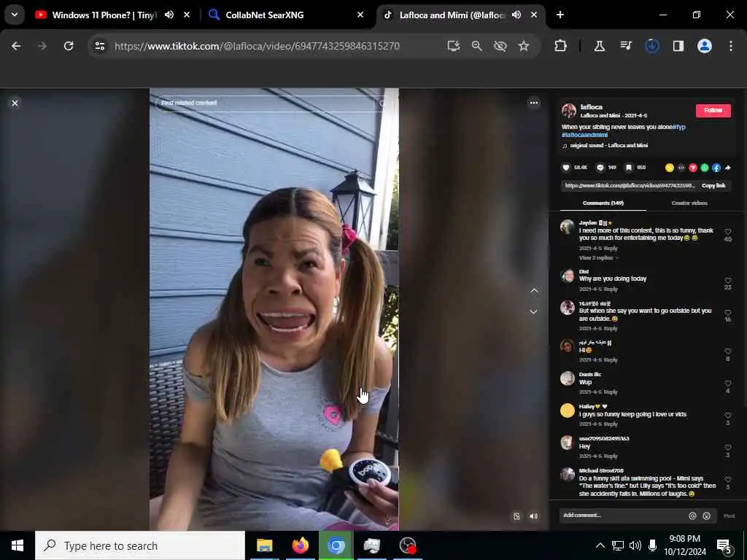Open original sound - Lafloca and Mimi
747x560 pixels.
tap(608, 146)
